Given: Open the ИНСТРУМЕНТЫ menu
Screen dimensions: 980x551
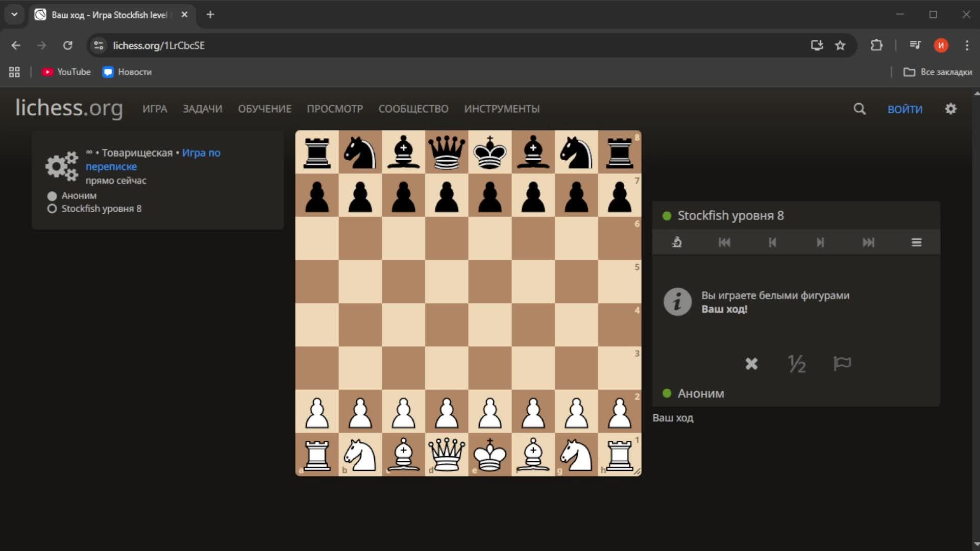Looking at the screenshot, I should (x=501, y=109).
